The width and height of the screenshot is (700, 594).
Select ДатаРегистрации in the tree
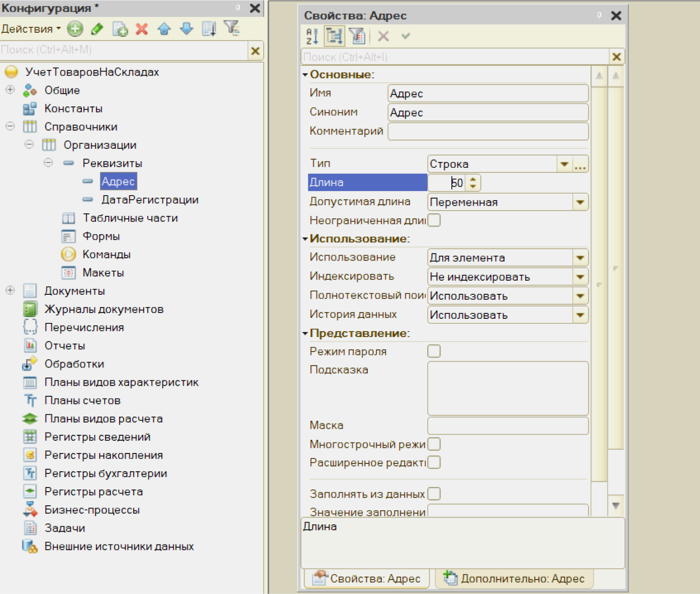[150, 200]
